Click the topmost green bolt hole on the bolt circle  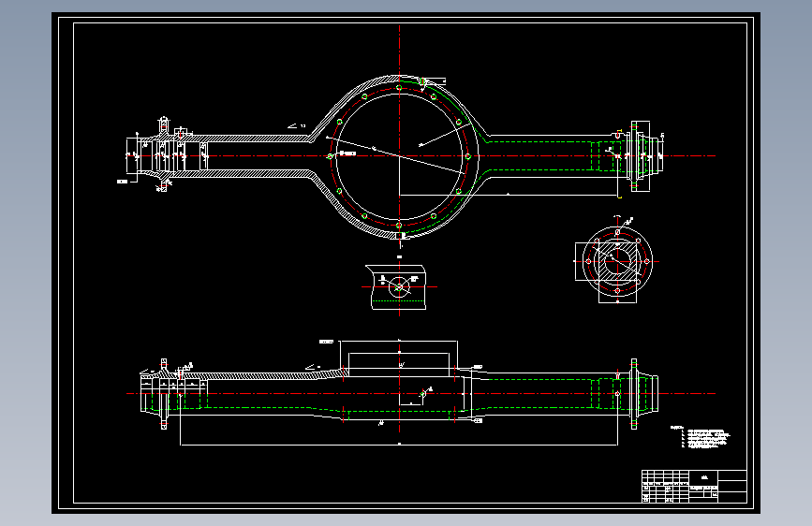399,87
